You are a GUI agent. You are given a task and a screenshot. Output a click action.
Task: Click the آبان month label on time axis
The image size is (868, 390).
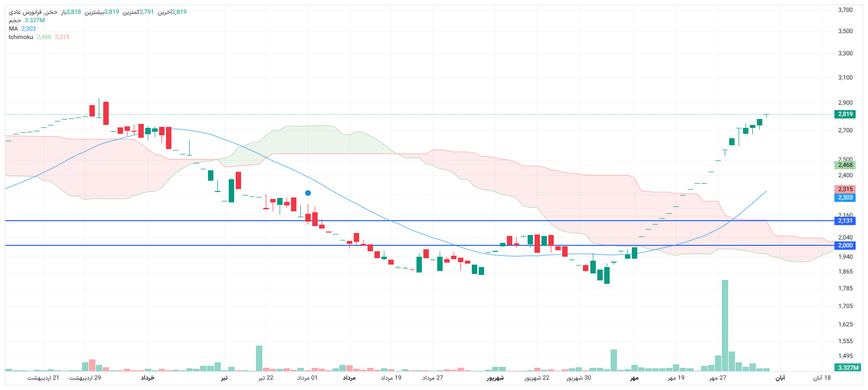(780, 378)
